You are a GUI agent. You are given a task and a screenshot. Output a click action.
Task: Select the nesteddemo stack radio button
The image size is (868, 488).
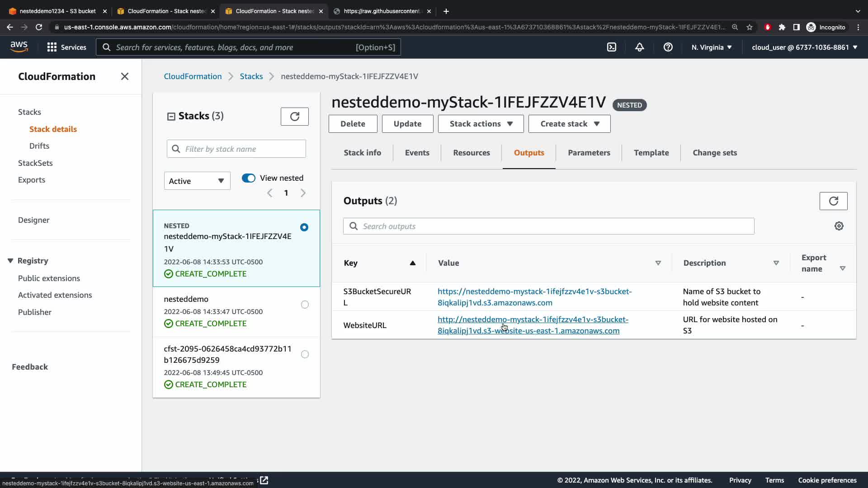[305, 305]
